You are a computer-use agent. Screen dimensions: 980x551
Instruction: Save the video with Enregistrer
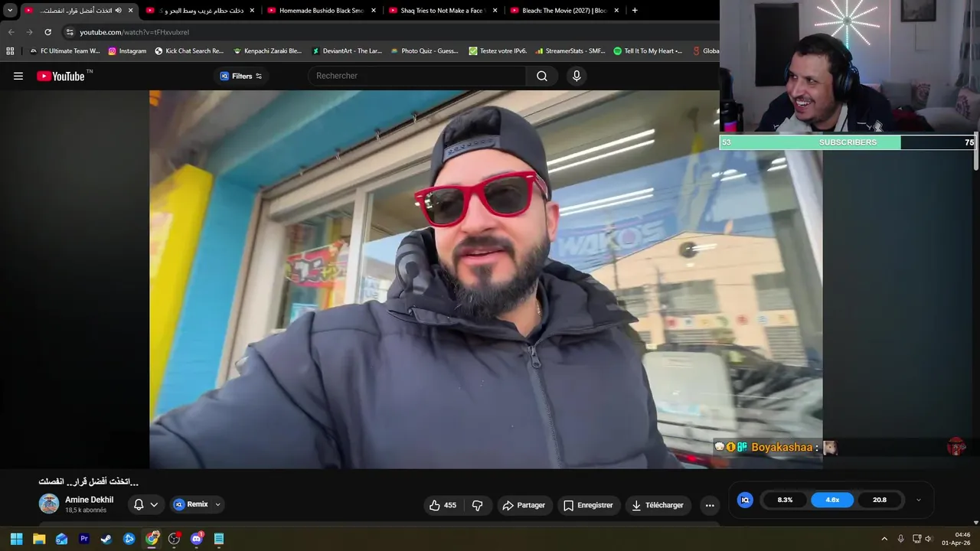click(x=588, y=505)
